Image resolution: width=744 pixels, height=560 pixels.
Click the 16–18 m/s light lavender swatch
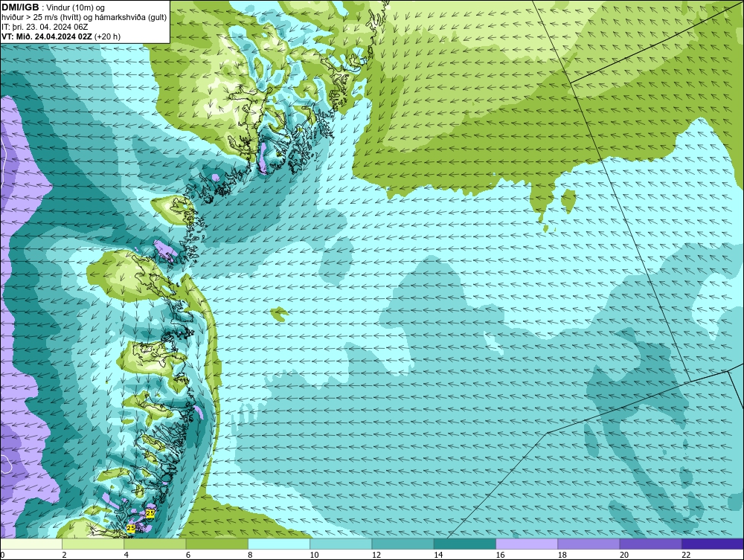[527, 544]
